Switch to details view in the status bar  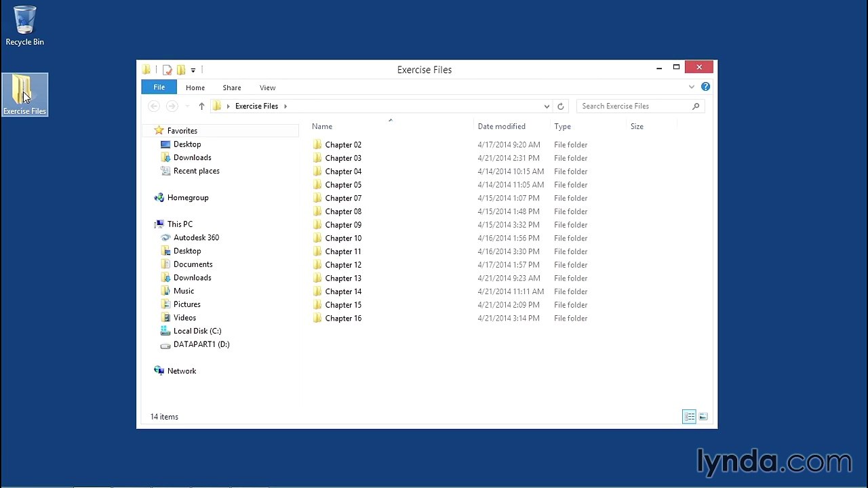click(689, 417)
